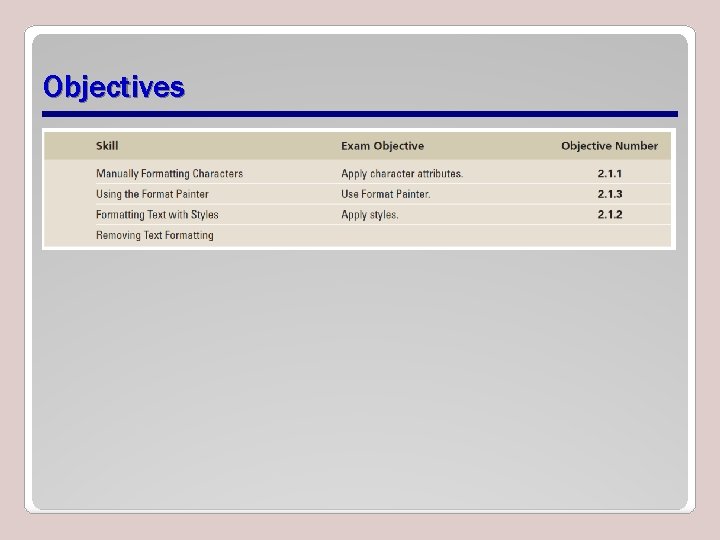Select objective number 2.1.1
The width and height of the screenshot is (720, 540).
610,174
